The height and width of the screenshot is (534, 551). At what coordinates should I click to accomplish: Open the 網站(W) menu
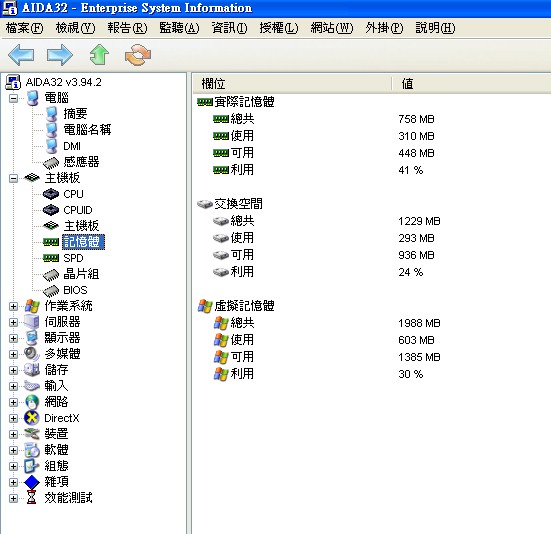tap(332, 28)
